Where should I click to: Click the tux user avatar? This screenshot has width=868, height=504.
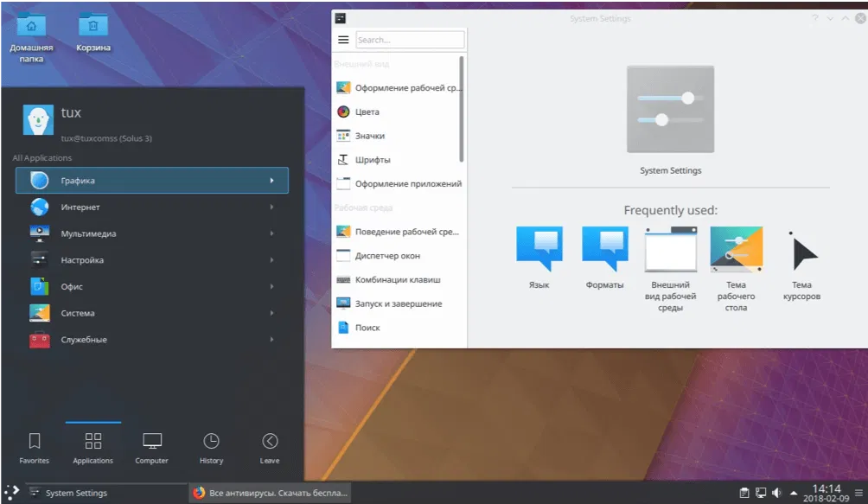click(x=38, y=119)
